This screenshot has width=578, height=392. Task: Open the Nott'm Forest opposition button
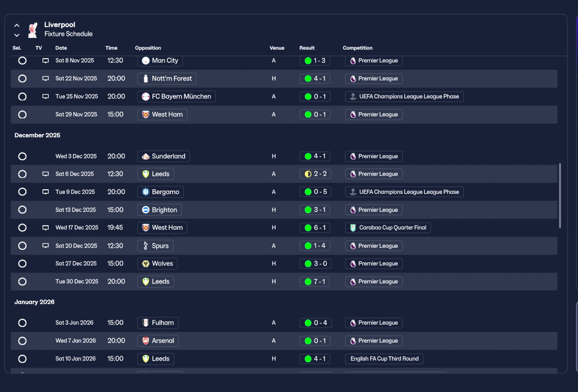tap(167, 79)
